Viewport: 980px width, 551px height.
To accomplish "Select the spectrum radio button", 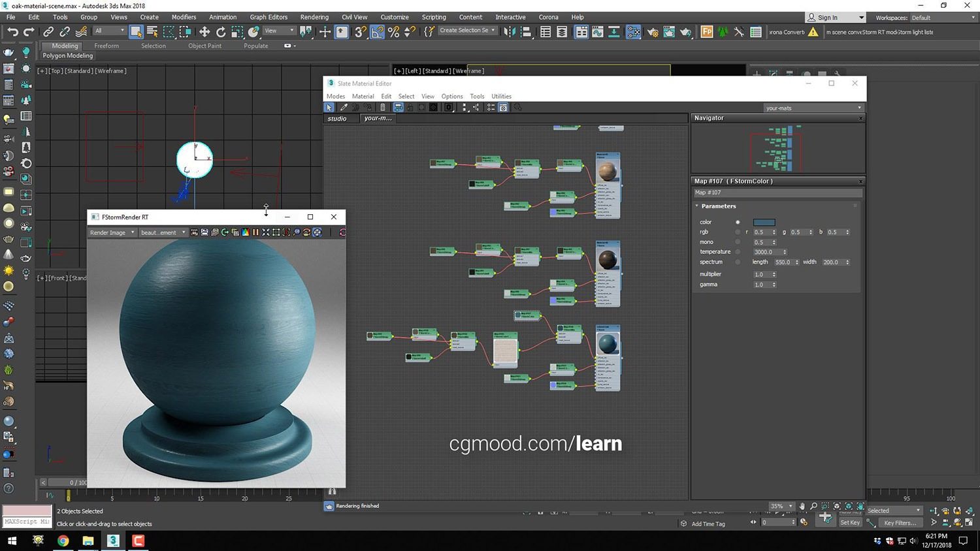I will pyautogui.click(x=738, y=262).
